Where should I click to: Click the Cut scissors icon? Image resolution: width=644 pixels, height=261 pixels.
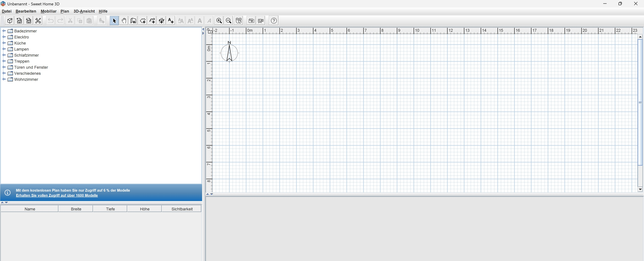70,20
